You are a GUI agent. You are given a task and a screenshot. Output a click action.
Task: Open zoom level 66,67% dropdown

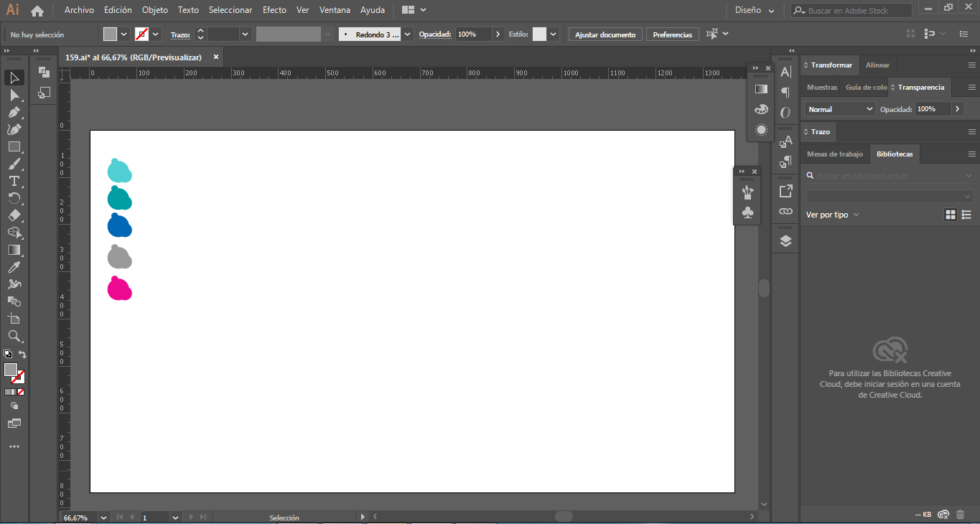[104, 518]
